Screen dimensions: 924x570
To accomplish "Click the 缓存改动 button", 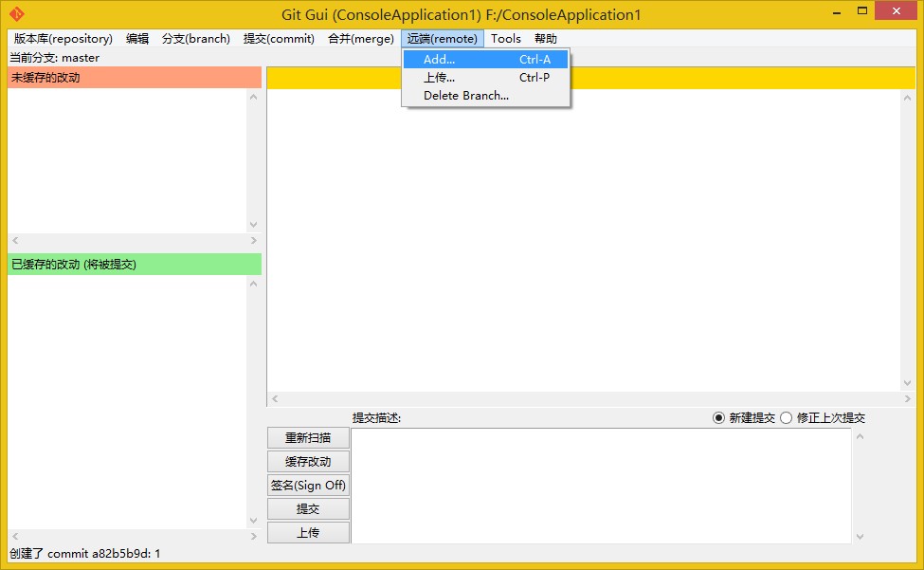I will coord(308,462).
